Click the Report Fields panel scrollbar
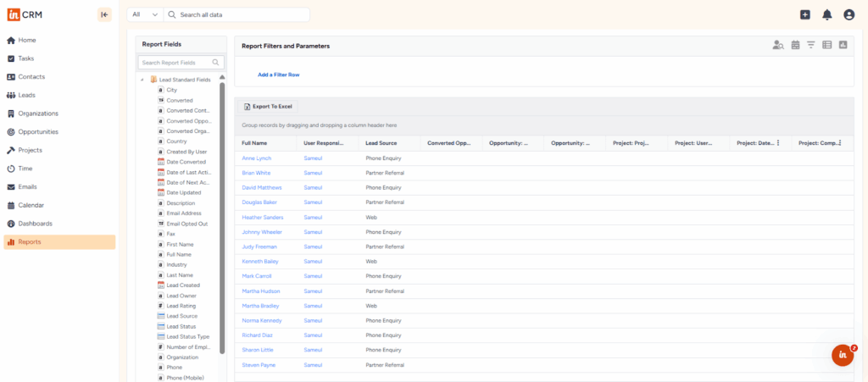868x382 pixels. point(222,212)
